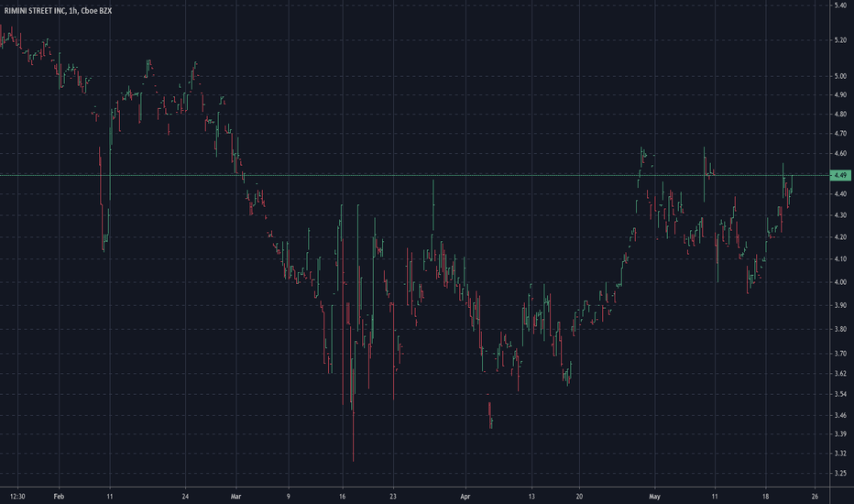Click the 16 time axis label

click(342, 497)
